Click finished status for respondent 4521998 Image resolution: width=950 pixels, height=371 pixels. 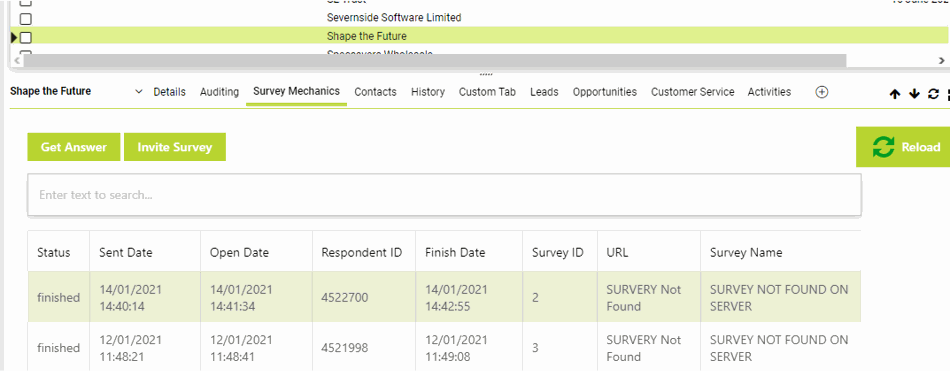(x=58, y=348)
